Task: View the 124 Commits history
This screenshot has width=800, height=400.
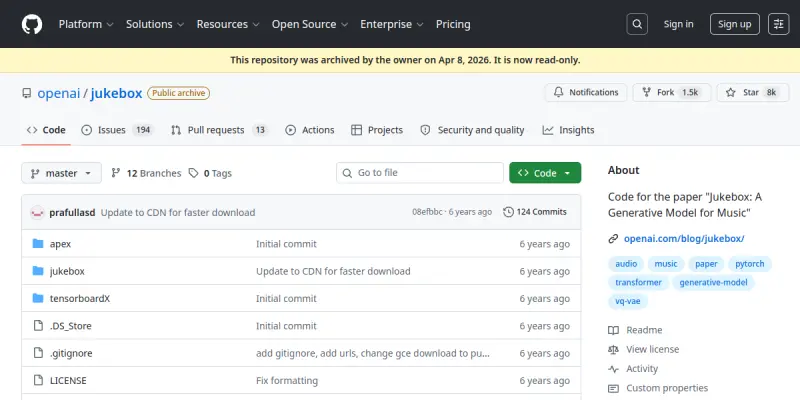Action: [535, 212]
